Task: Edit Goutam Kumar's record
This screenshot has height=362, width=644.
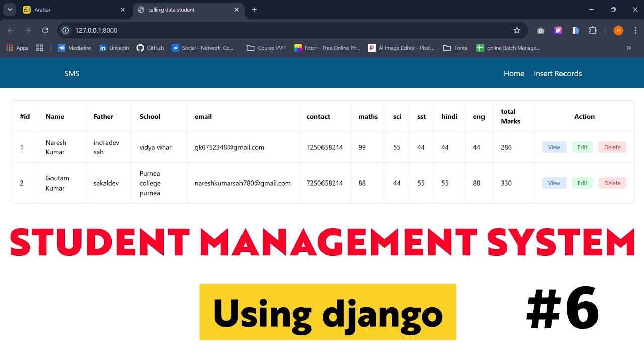Action: click(x=582, y=183)
